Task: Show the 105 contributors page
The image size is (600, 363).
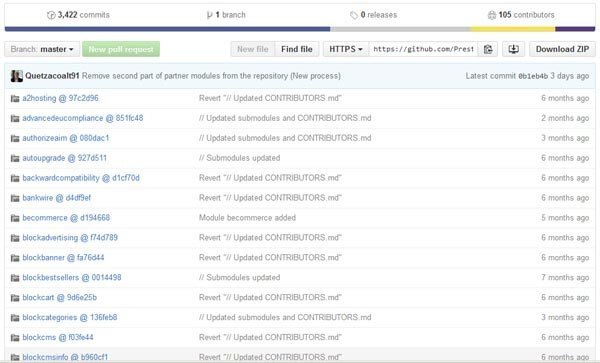Action: coord(521,15)
